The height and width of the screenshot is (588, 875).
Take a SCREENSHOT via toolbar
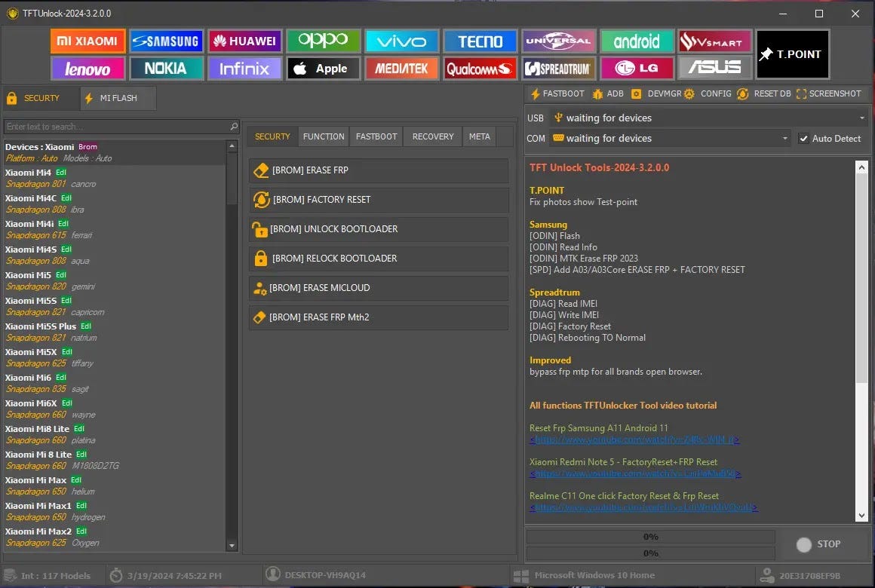(829, 93)
